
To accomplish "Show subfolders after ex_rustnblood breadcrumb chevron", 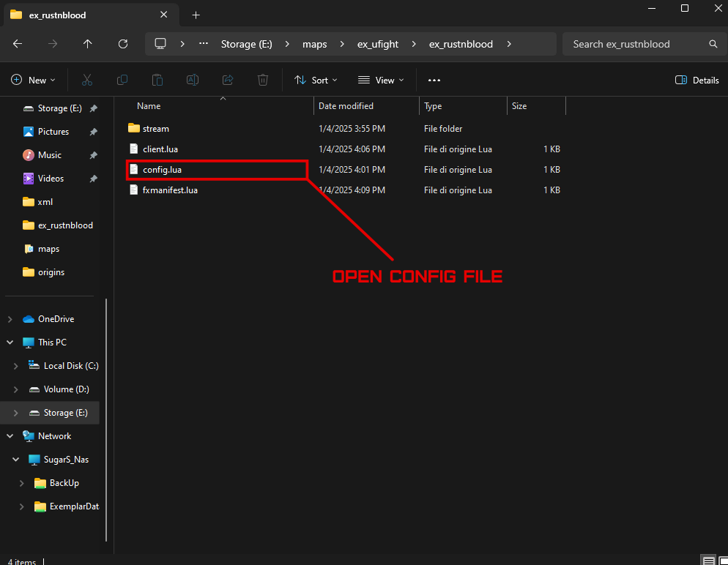I will [509, 44].
